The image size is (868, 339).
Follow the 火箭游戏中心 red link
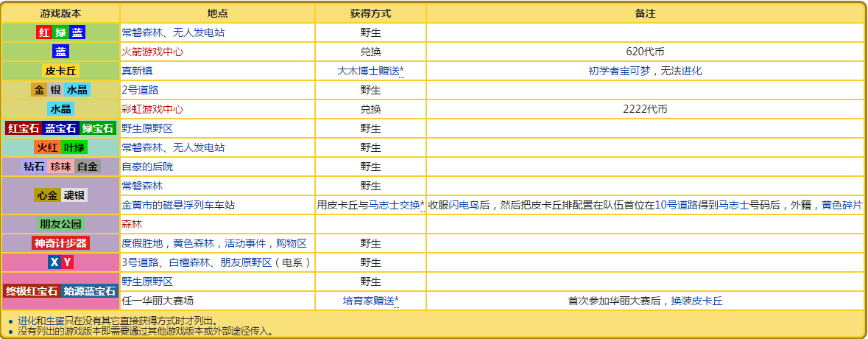(153, 52)
